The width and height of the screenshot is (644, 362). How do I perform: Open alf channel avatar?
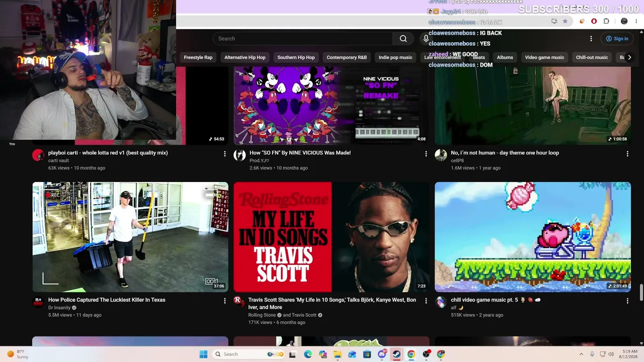tap(441, 302)
